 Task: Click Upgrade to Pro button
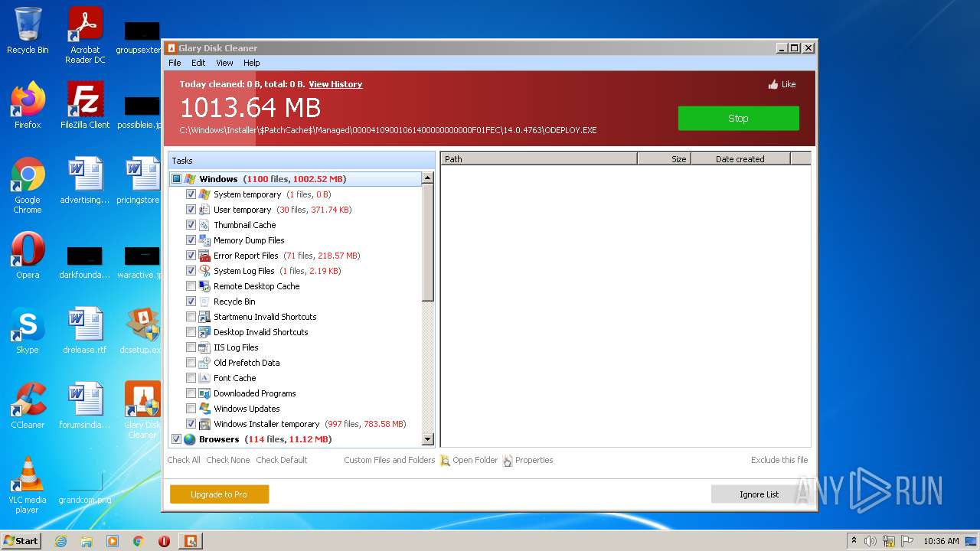219,494
